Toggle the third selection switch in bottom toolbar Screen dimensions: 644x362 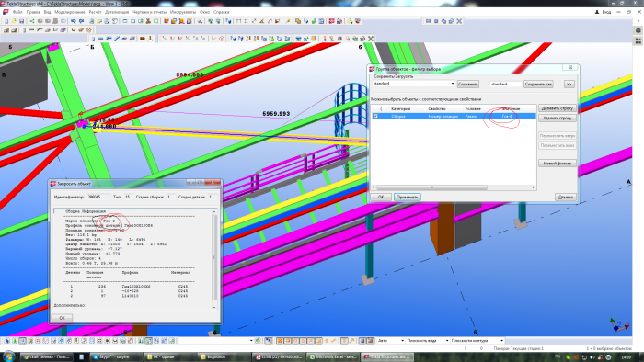coord(23,341)
